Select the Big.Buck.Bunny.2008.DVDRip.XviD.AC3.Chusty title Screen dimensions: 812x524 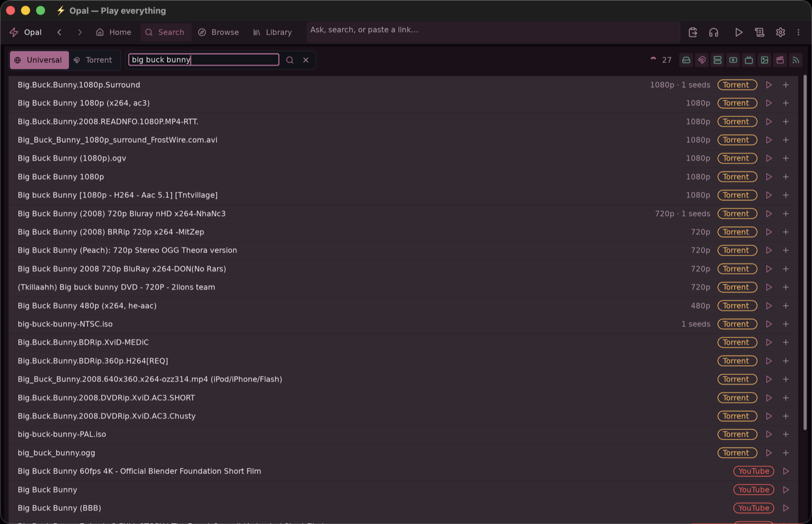click(107, 416)
